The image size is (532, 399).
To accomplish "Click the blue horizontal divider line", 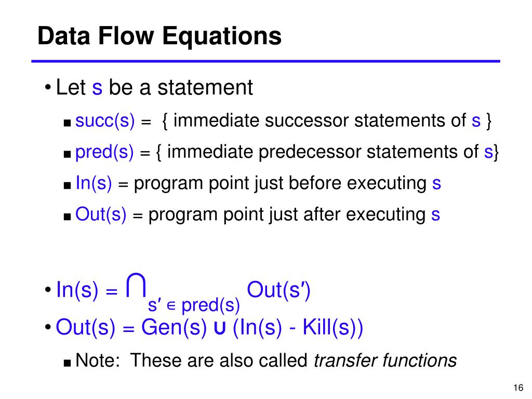I will (x=265, y=61).
